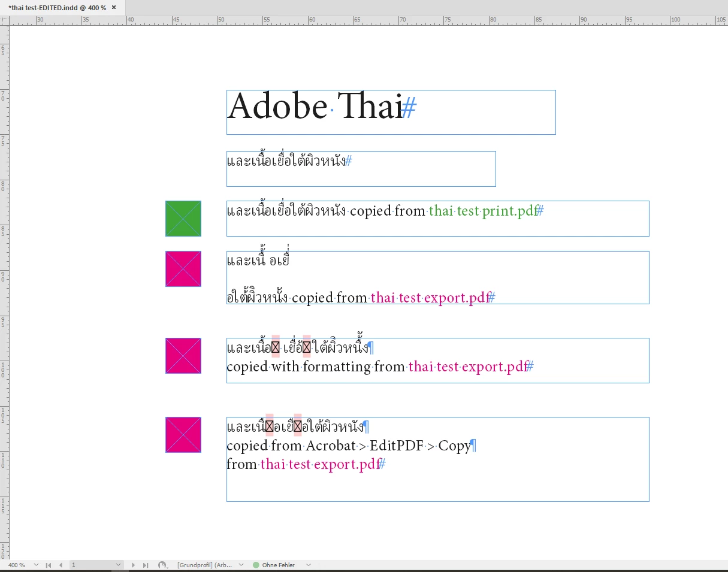
Task: Go to next page arrow
Action: (x=133, y=565)
